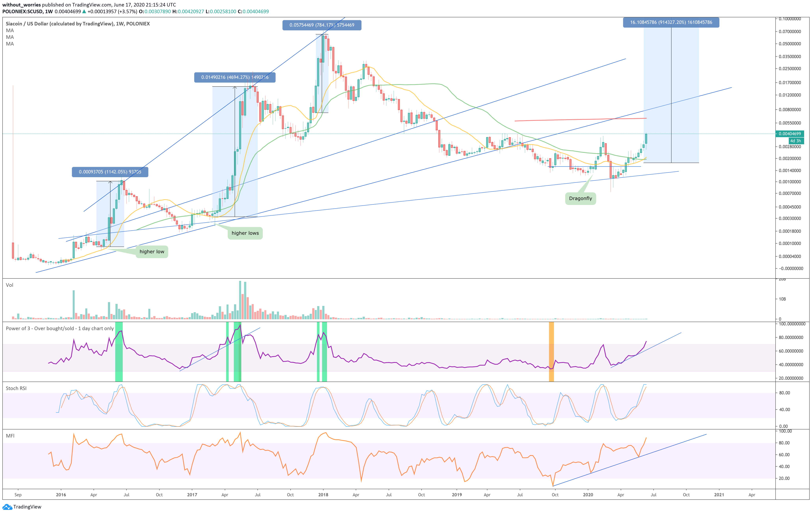812x514 pixels.
Task: Click the 2021 year label on time axis
Action: tap(719, 495)
